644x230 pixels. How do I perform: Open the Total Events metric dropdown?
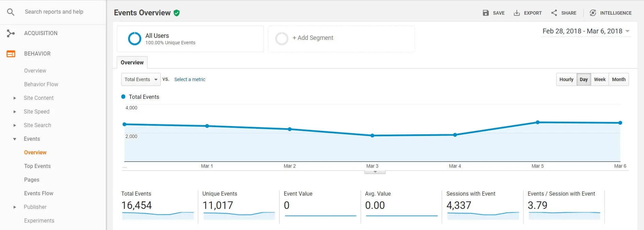click(x=141, y=79)
